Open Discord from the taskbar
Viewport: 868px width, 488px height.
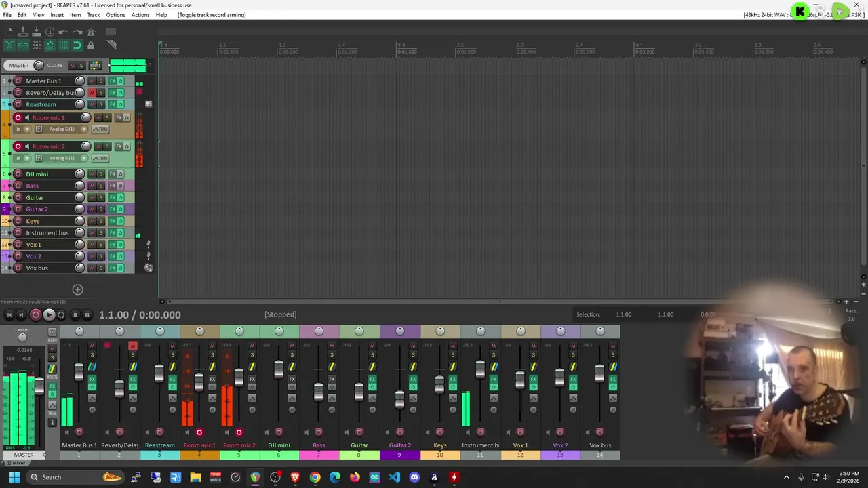pos(414,477)
